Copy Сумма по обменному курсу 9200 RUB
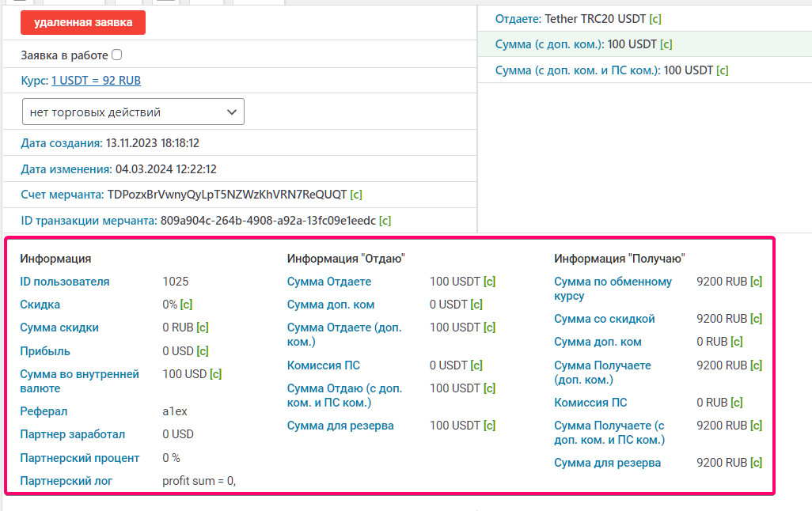Screen dimensions: 812x511 coord(756,282)
